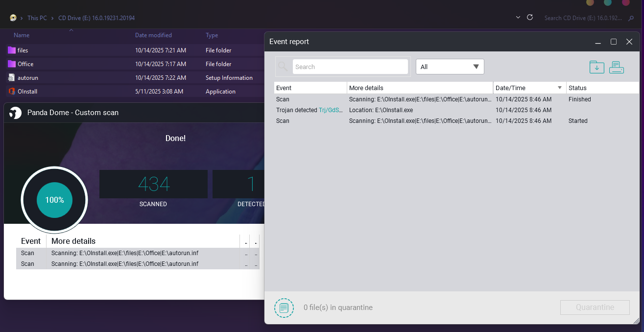Select the Office folder name in Explorer

tap(25, 64)
